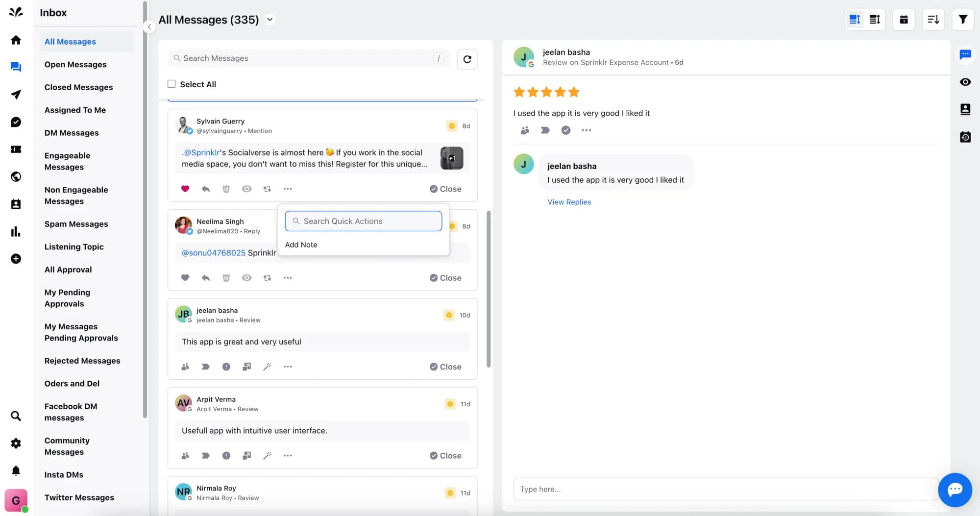The height and width of the screenshot is (516, 980).
Task: Click the calendar icon near the top right
Action: point(904,19)
